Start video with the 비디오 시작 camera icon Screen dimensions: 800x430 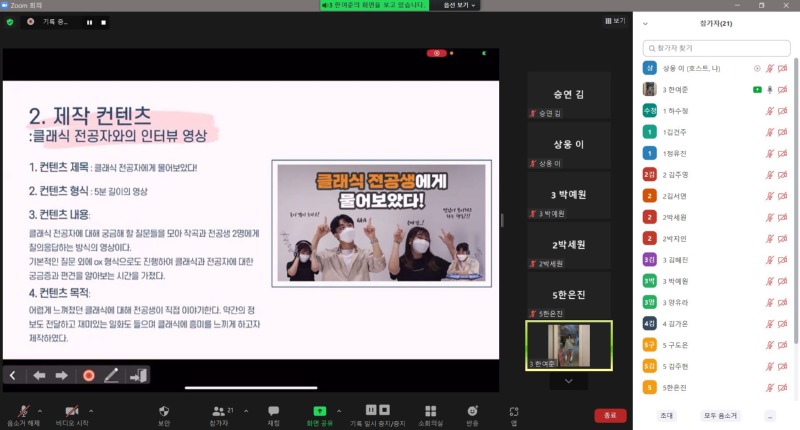click(72, 411)
